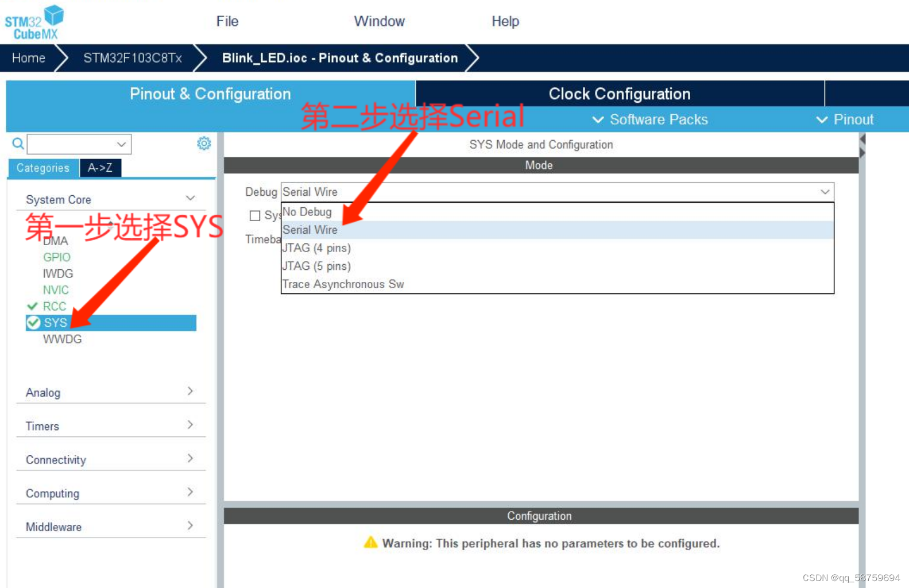Select GPIO in System Core

(x=57, y=257)
